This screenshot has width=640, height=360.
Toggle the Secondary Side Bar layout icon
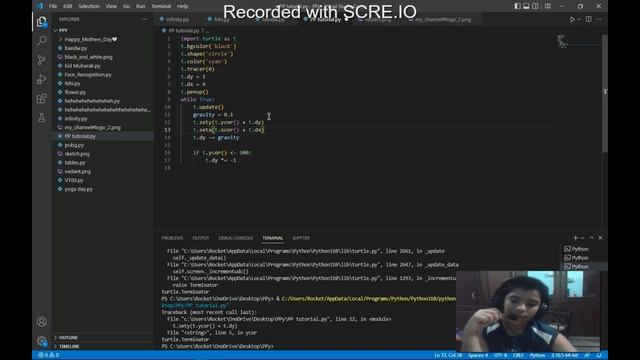pos(536,6)
